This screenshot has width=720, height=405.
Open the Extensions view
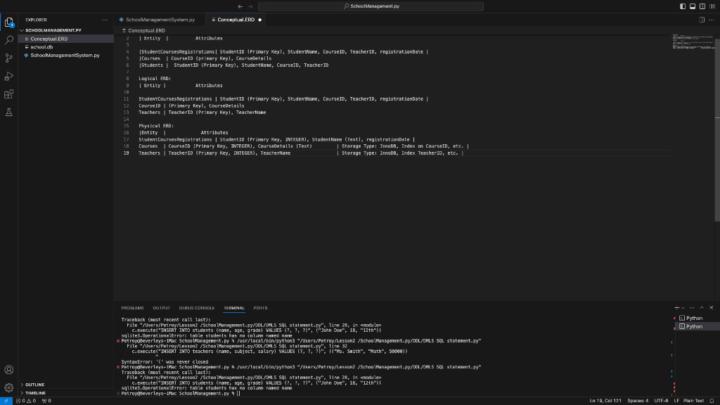tap(9, 94)
